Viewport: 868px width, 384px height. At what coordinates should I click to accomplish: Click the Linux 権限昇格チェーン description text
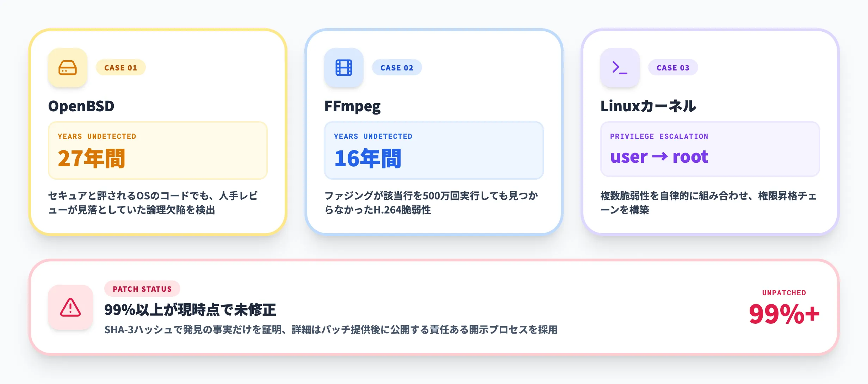pyautogui.click(x=708, y=203)
